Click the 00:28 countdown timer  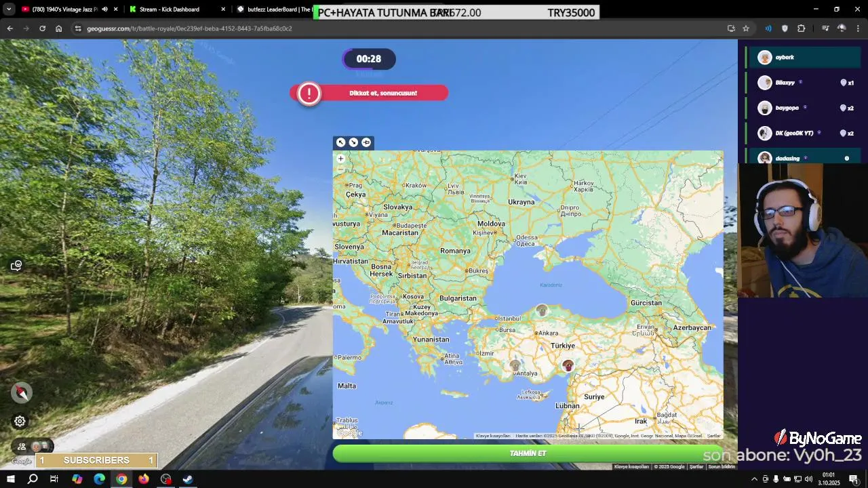point(369,59)
